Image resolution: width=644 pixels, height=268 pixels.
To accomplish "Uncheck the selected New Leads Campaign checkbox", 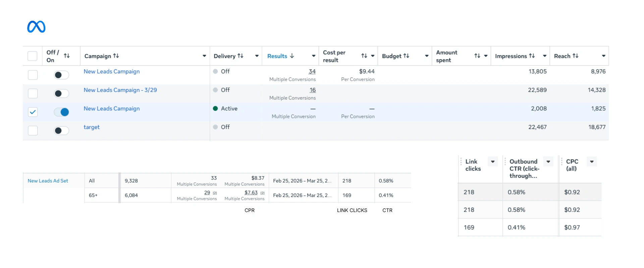I will click(x=33, y=112).
